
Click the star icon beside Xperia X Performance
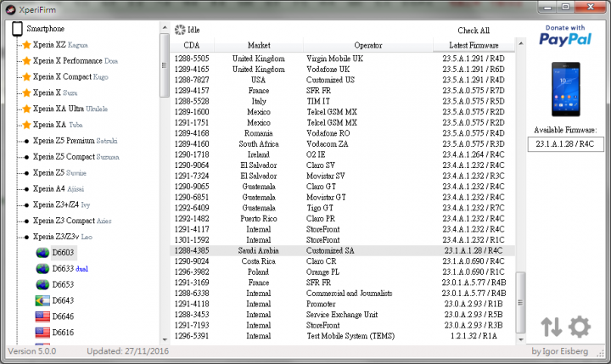pyautogui.click(x=26, y=61)
